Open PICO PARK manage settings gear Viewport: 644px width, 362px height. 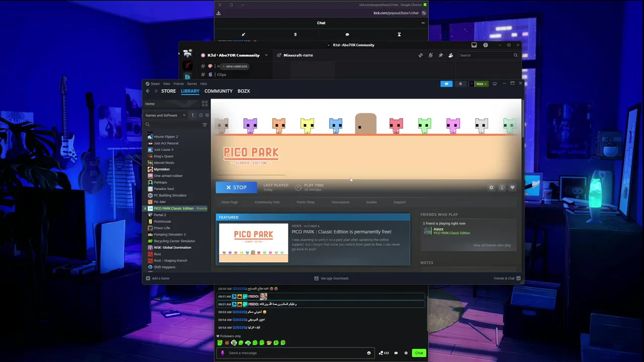[x=491, y=188]
